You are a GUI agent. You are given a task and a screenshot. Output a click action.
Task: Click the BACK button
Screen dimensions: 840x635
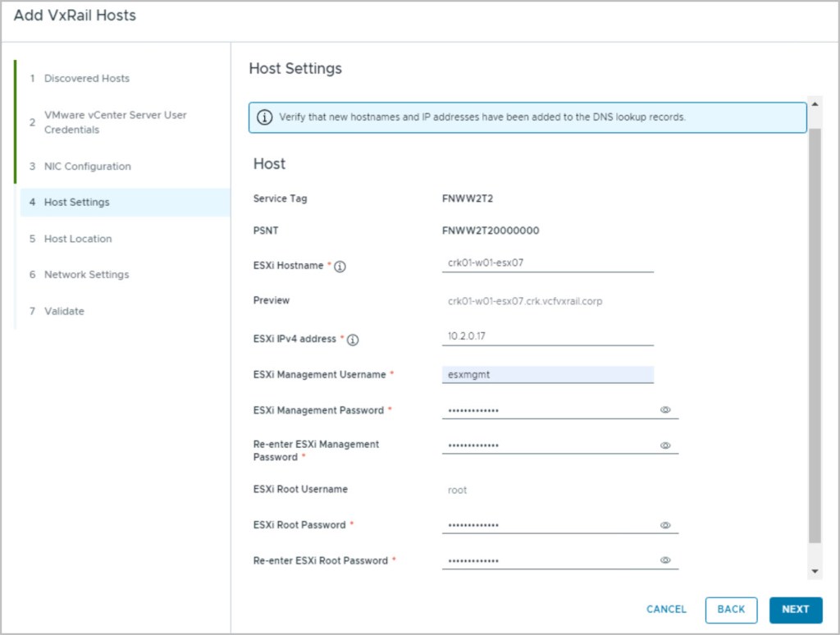coord(731,610)
